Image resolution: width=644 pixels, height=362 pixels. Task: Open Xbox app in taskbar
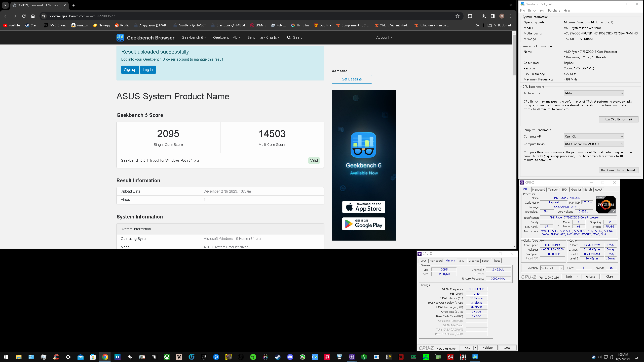click(167, 357)
